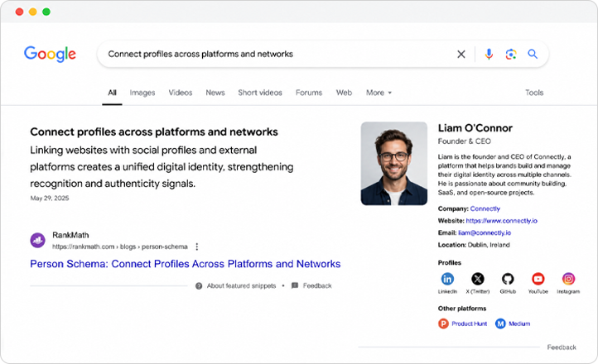The image size is (598, 364).
Task: Click the Product Hunt icon
Action: (x=443, y=323)
